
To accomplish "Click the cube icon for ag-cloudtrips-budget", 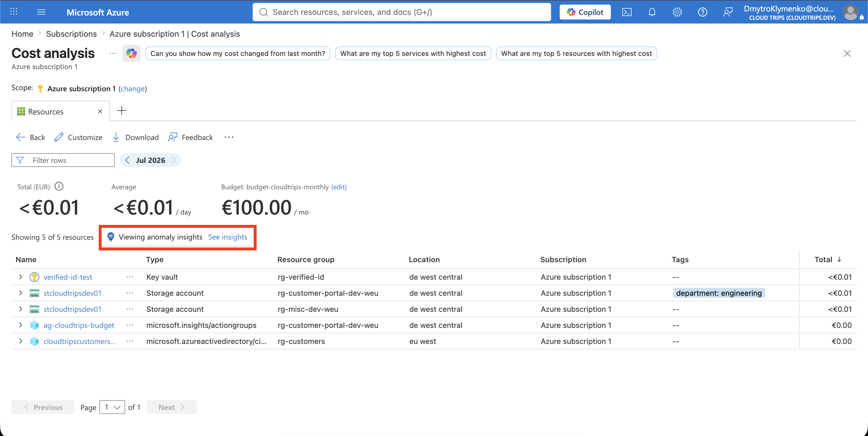I will [x=34, y=325].
